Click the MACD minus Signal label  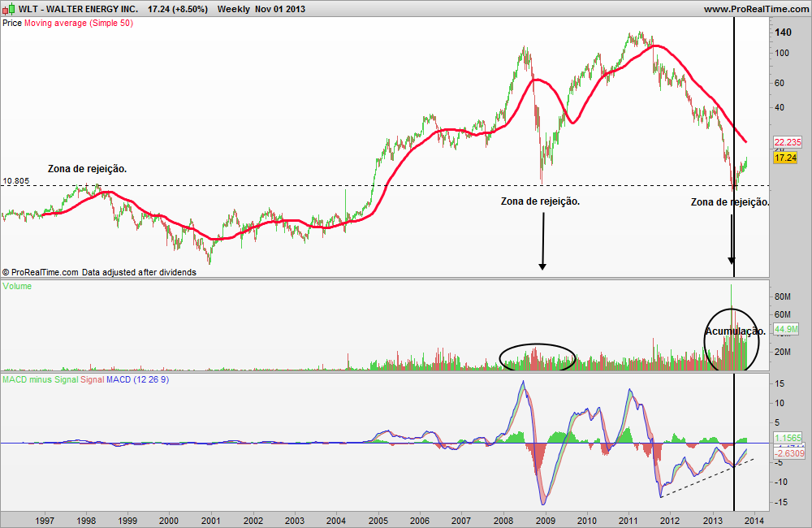pyautogui.click(x=41, y=379)
